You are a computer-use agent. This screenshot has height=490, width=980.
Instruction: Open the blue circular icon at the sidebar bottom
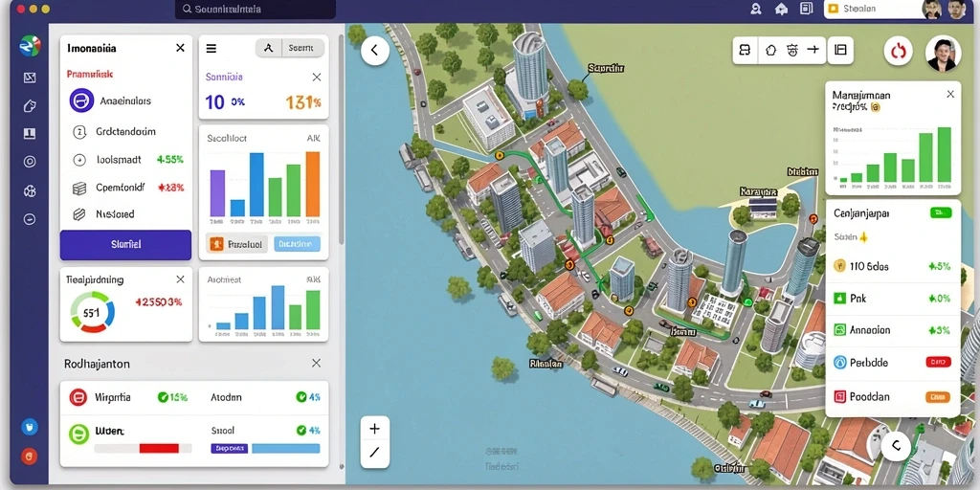(30, 427)
